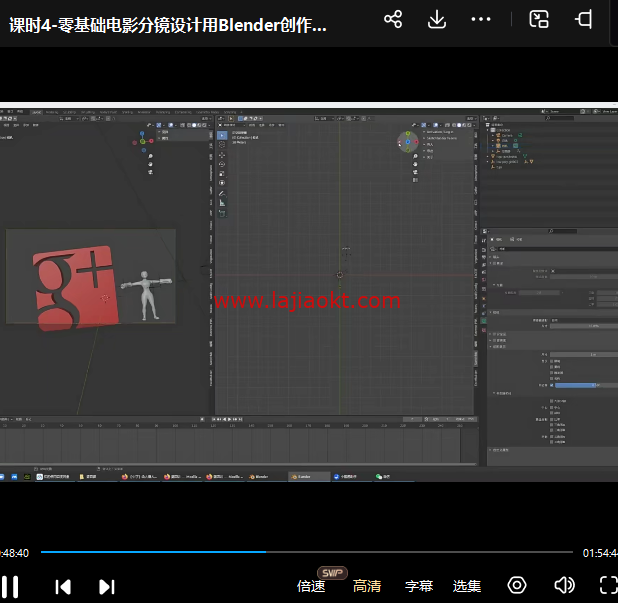Viewport: 618px width, 603px height.
Task: Open the right viewport Object Mode dropdown
Action: [x=231, y=125]
